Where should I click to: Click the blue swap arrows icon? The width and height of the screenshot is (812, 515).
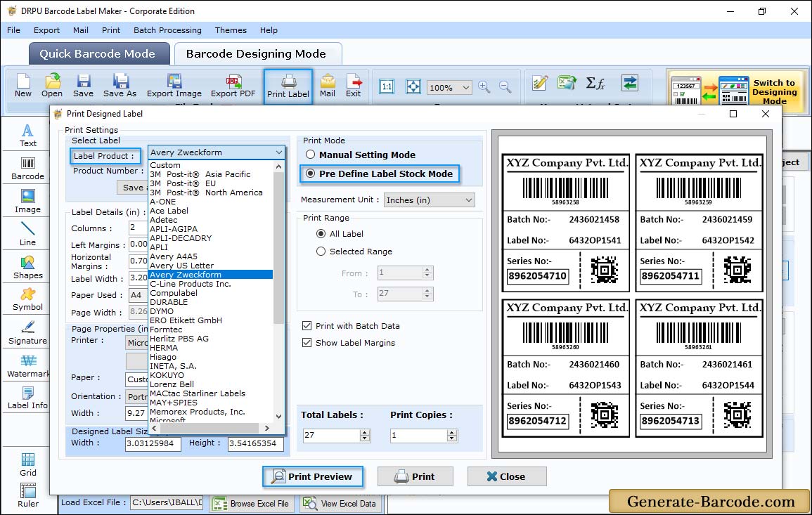(630, 83)
